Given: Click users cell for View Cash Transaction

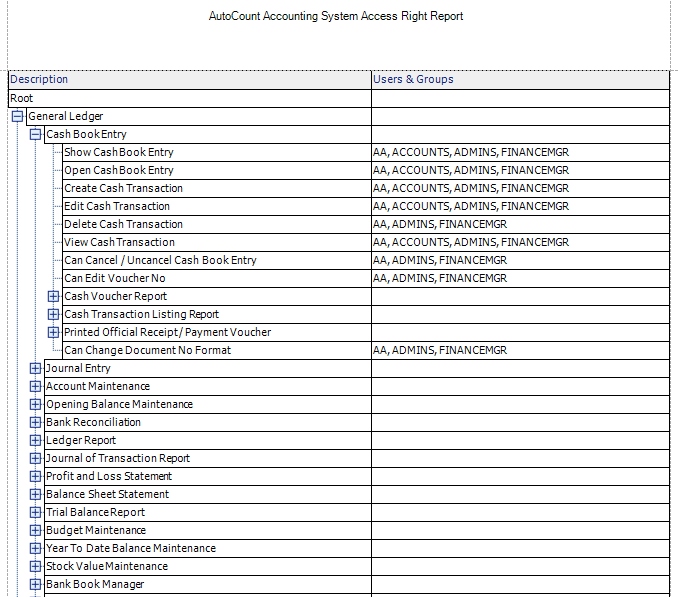Looking at the screenshot, I should 520,243.
